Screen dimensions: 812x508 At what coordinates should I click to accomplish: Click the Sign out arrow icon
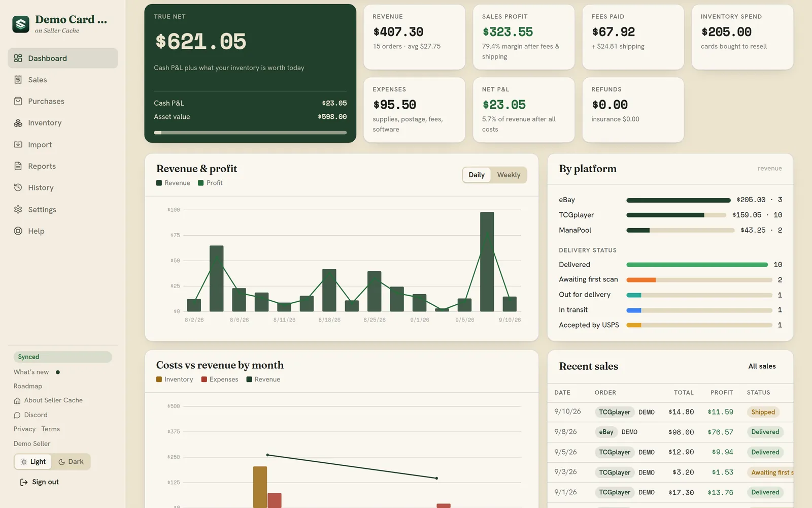pos(24,482)
